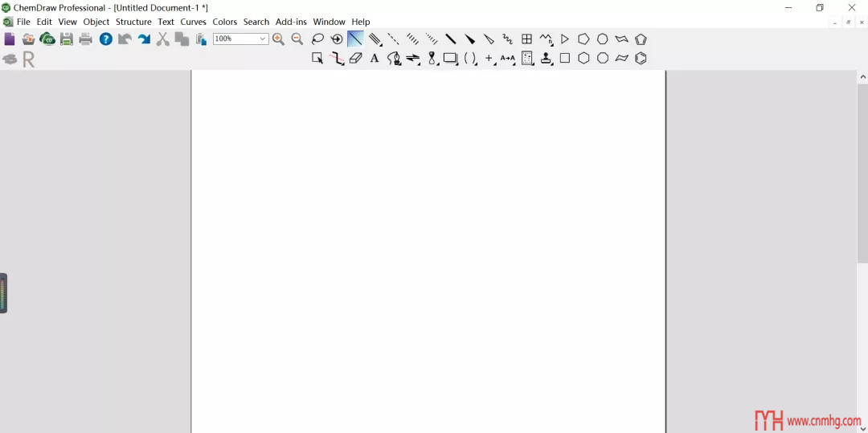Open the Drawing Elements flyout
This screenshot has width=868, height=433.
tap(451, 58)
